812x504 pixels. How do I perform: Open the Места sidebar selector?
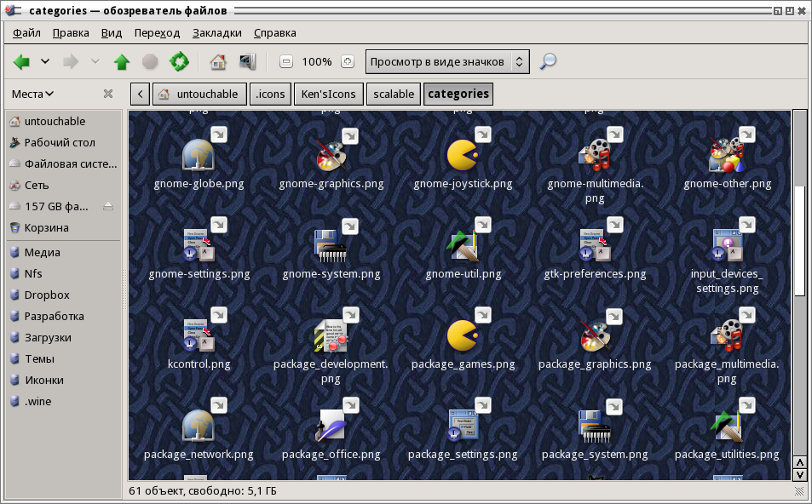point(32,94)
